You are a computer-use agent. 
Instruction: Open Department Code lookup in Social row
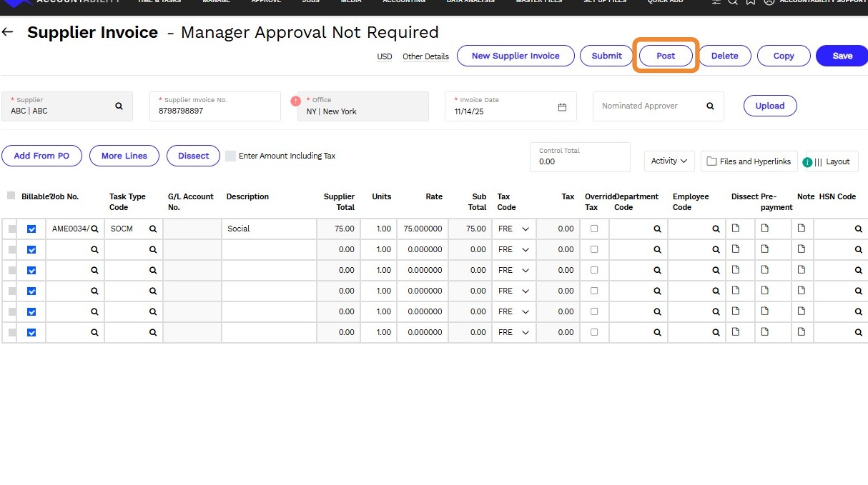click(x=657, y=229)
